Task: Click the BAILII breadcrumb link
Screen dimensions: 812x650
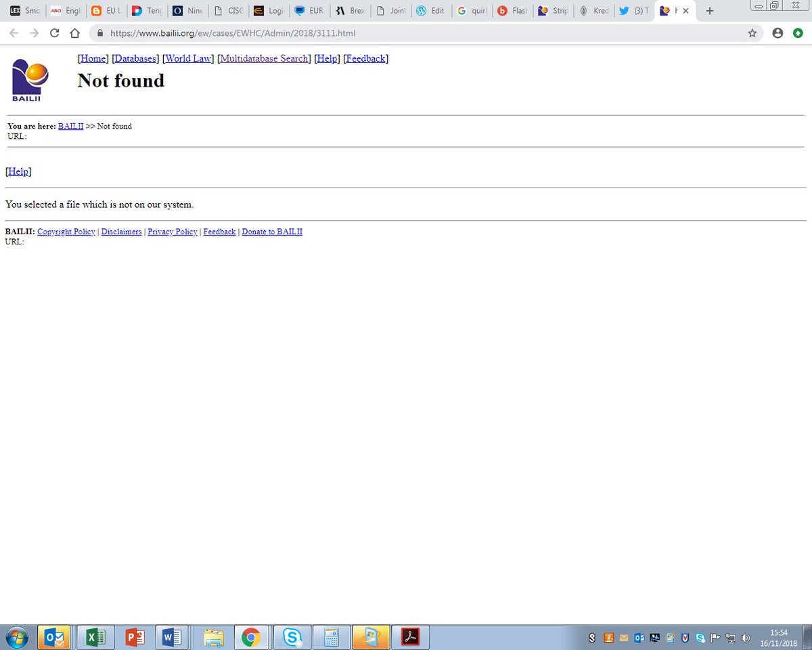Action: click(70, 126)
